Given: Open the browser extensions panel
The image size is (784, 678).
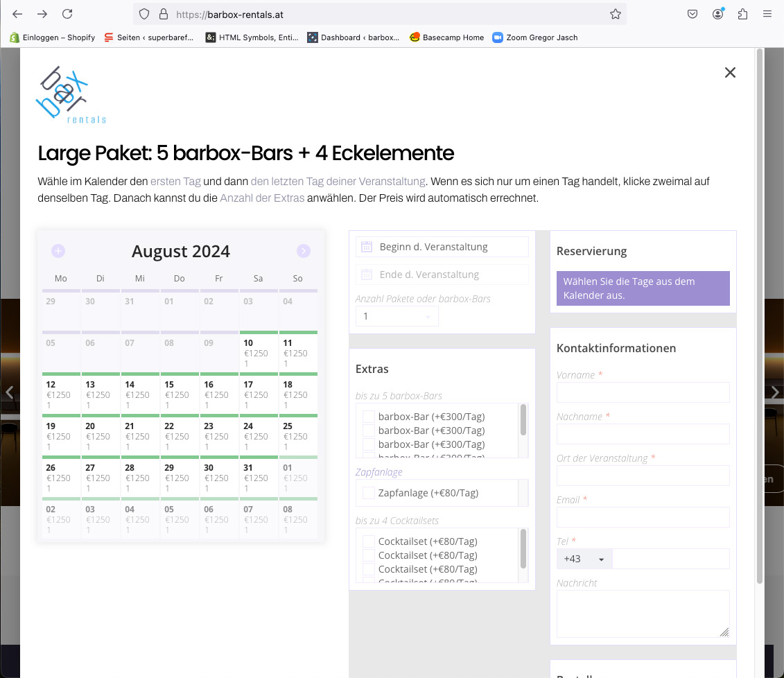Looking at the screenshot, I should coord(742,14).
